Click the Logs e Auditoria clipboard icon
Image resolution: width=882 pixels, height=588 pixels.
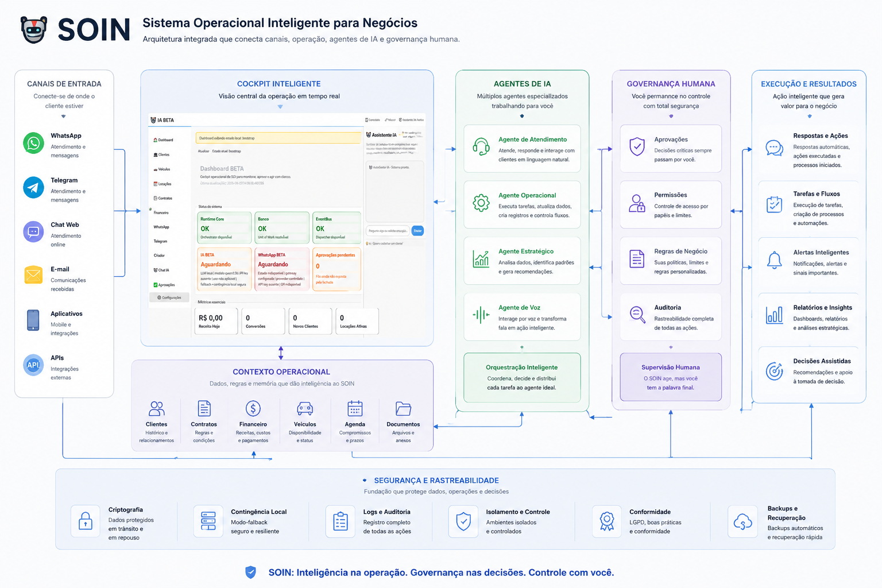point(341,521)
